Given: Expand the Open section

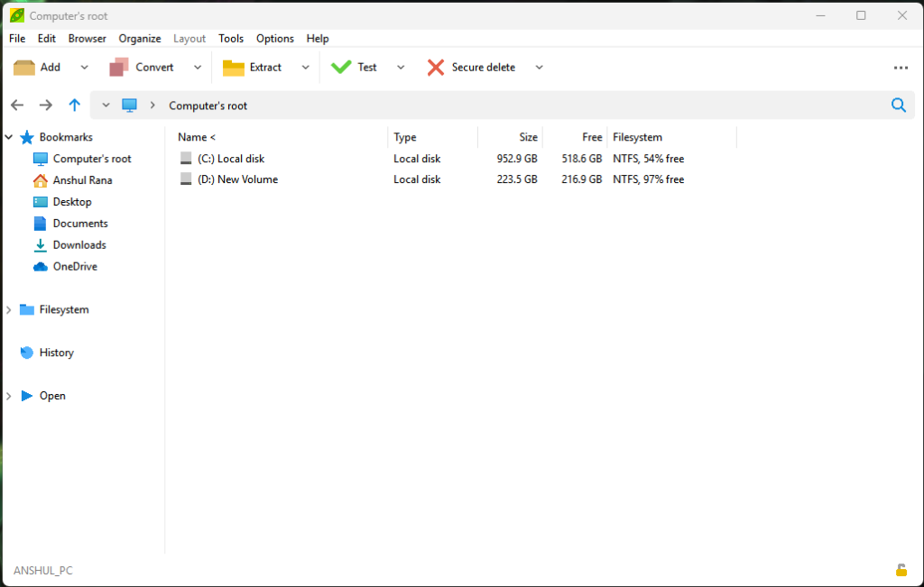Looking at the screenshot, I should click(9, 395).
